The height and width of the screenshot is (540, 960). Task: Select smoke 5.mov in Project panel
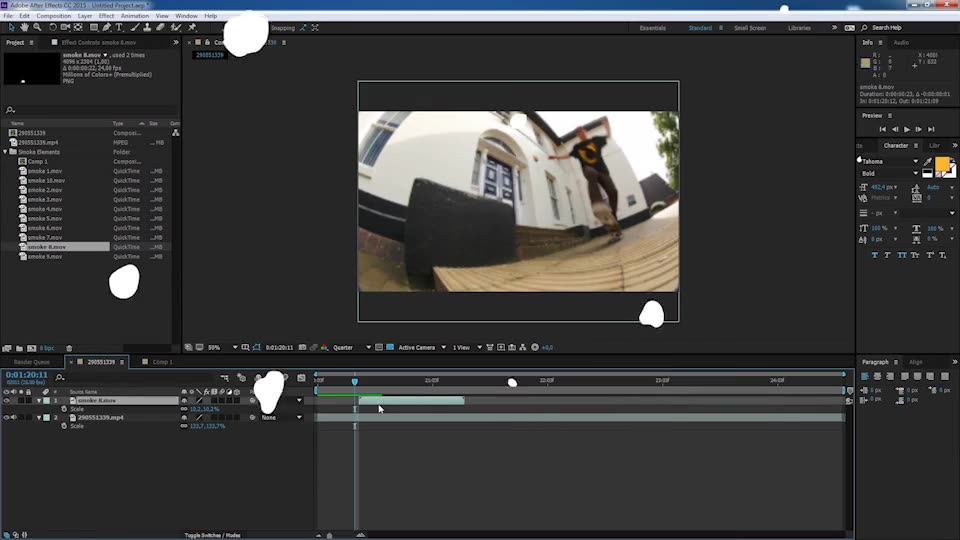pyautogui.click(x=45, y=219)
